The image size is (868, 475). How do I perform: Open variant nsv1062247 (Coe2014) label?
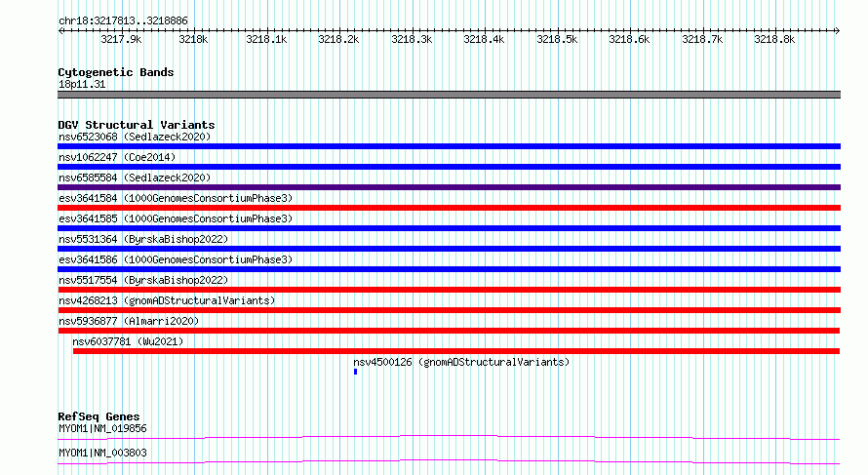117,157
